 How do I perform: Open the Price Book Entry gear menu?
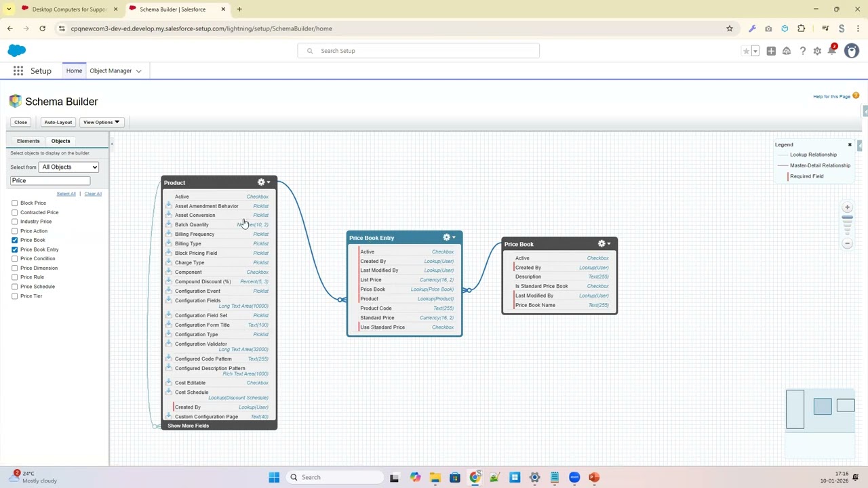pyautogui.click(x=449, y=237)
